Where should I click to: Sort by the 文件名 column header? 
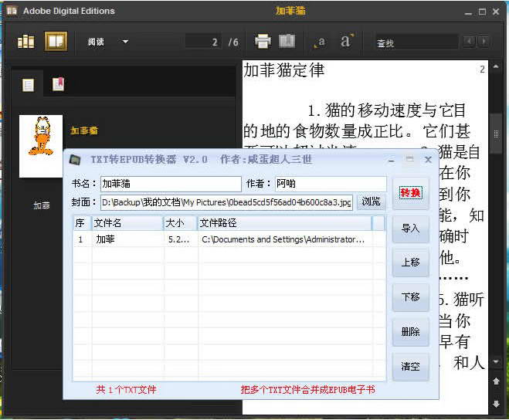point(127,223)
